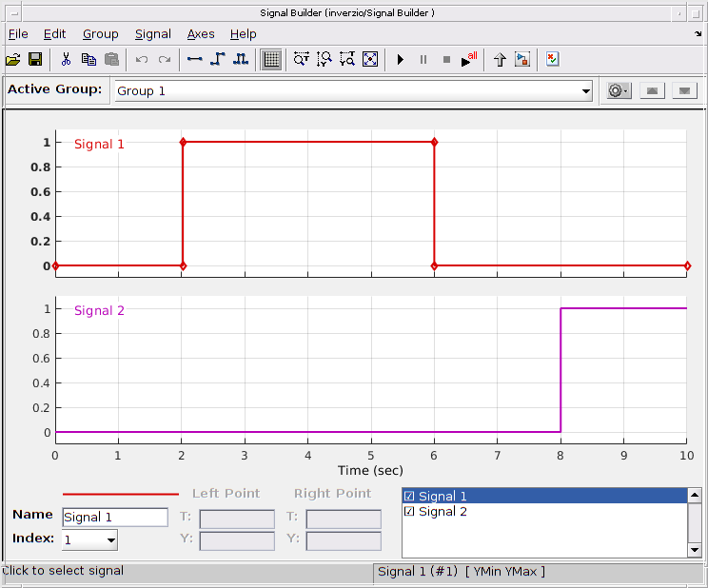Screen dimensions: 708x588
Task: Open window menu button in title bar
Action: [x=14, y=13]
